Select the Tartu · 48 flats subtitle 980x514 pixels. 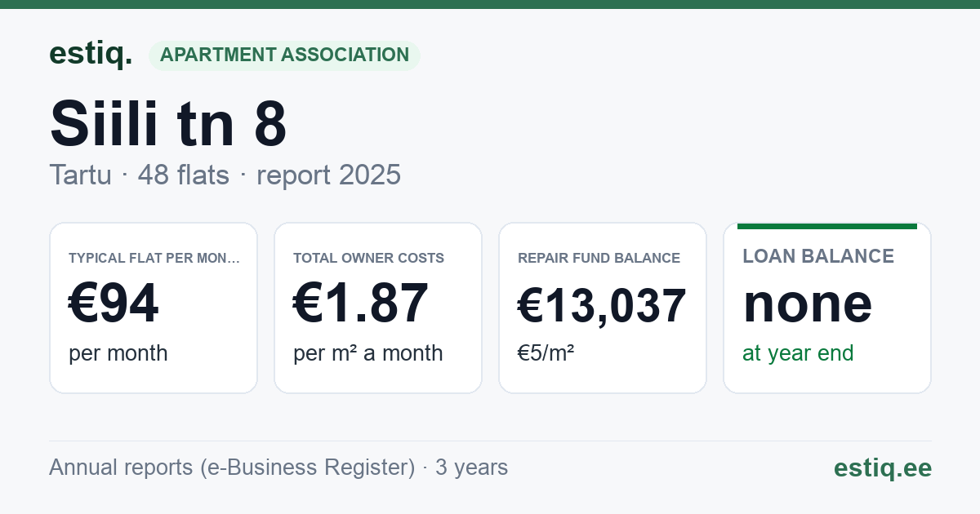(x=225, y=175)
